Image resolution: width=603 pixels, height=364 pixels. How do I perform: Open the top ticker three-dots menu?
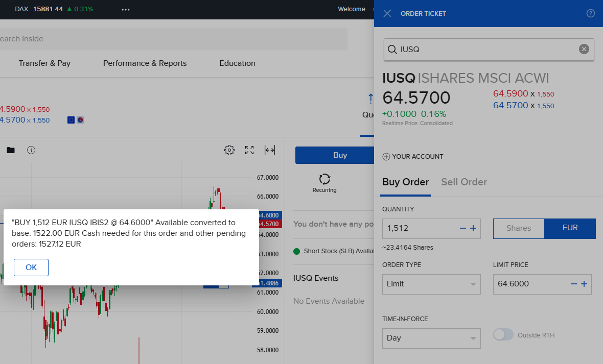126,9
